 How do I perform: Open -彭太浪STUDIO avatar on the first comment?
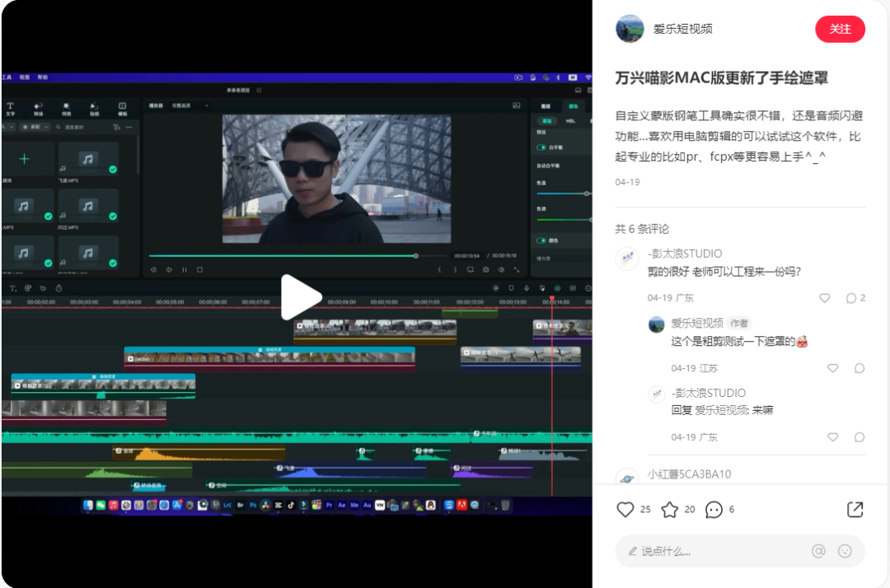[627, 259]
